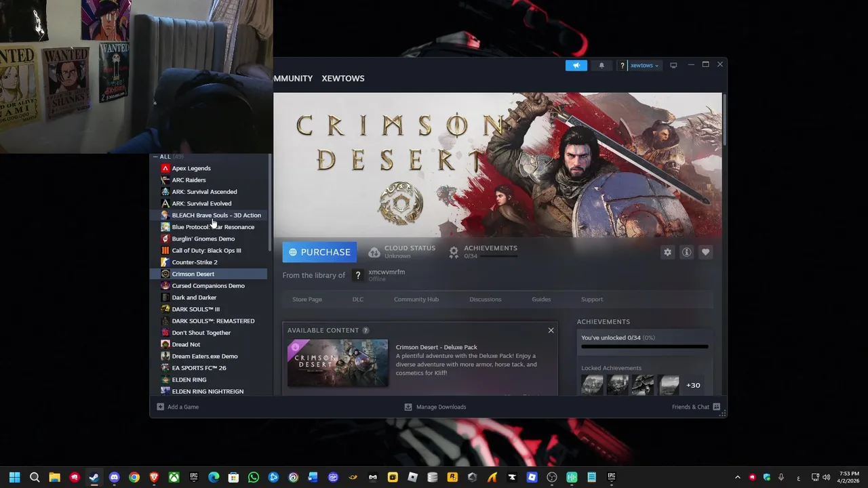Open the notifications bell

(601, 65)
